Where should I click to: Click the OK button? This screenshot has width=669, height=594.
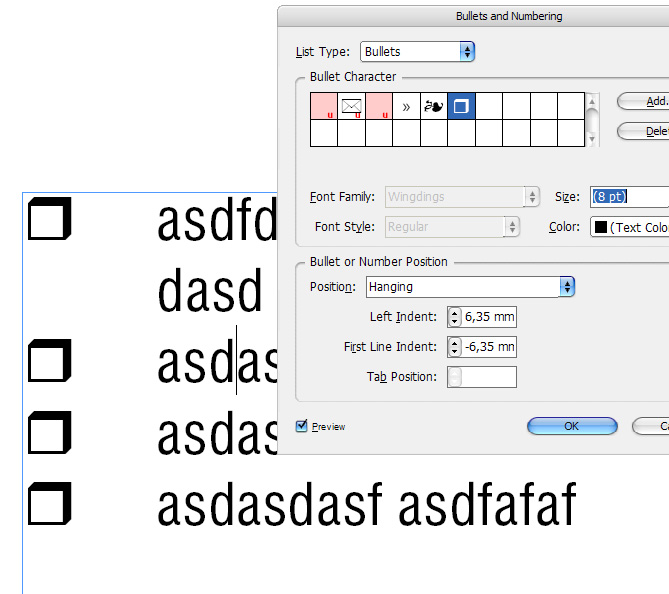point(572,426)
